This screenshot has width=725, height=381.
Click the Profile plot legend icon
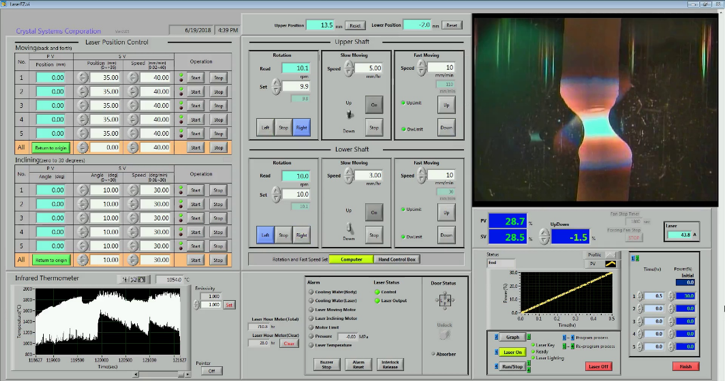(610, 255)
